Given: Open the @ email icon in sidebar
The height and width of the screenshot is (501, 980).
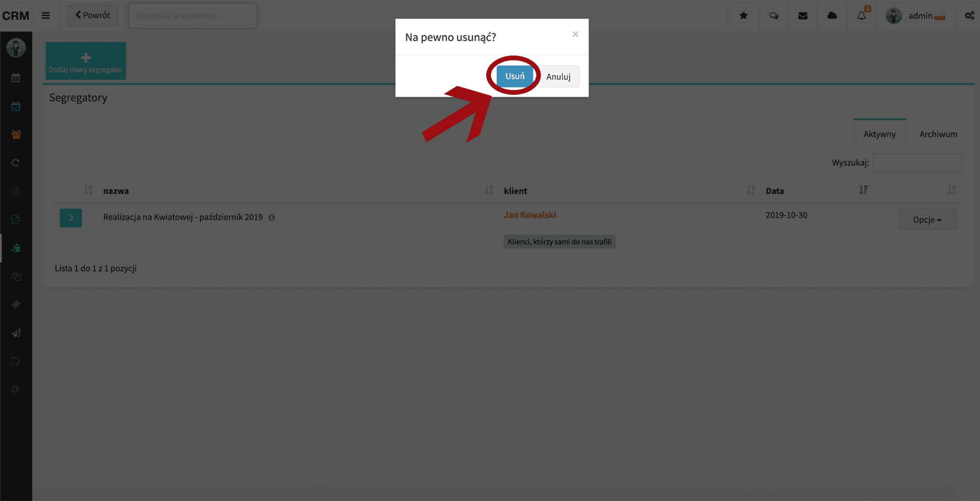Looking at the screenshot, I should click(16, 389).
